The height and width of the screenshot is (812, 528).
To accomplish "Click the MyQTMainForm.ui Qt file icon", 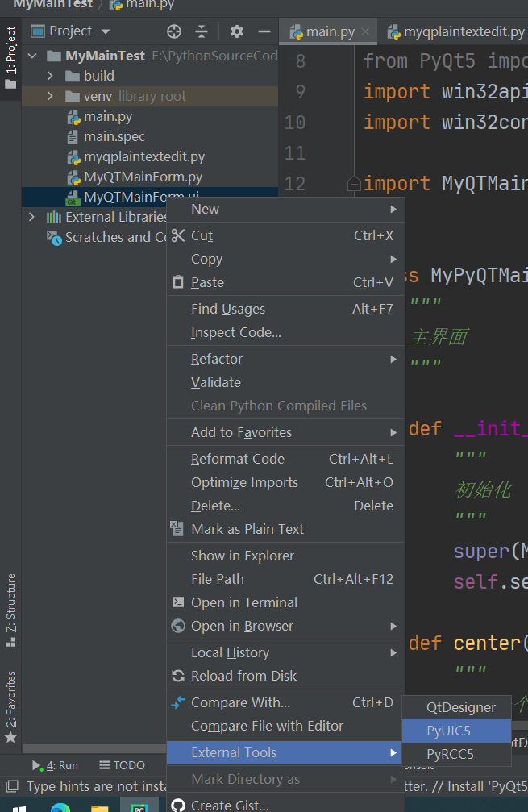I will click(73, 198).
